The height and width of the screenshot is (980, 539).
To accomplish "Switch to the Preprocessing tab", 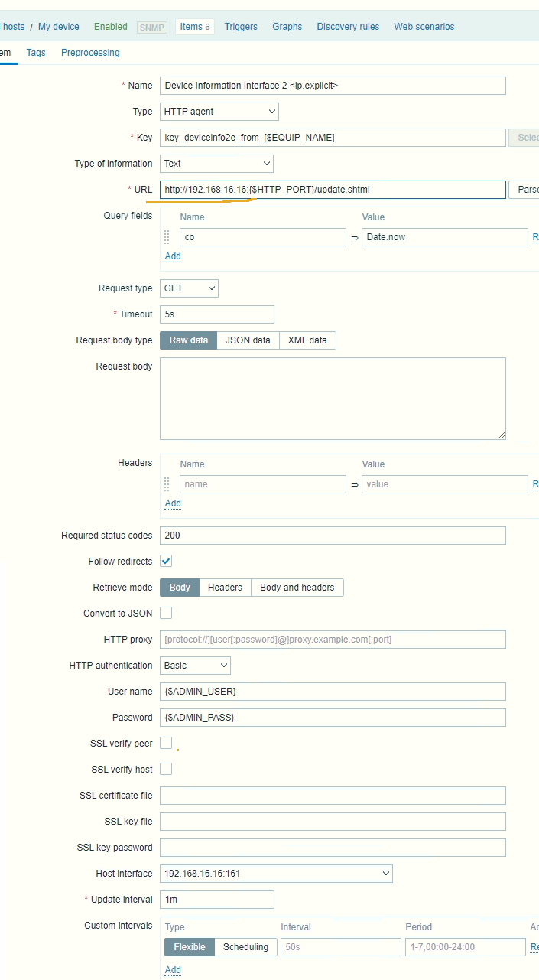I will click(90, 53).
